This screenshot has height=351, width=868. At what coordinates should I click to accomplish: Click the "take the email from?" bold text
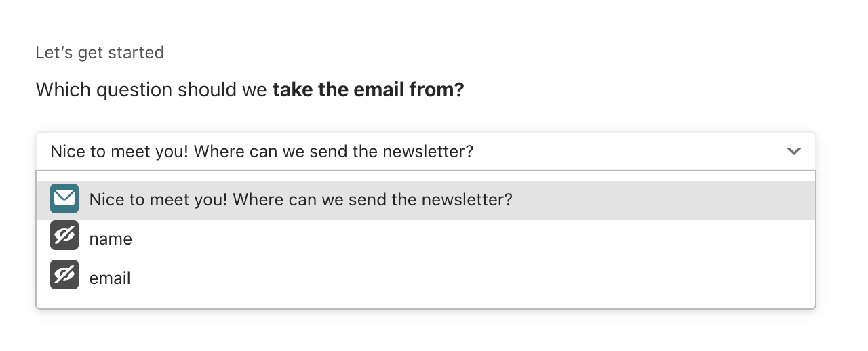coord(368,90)
